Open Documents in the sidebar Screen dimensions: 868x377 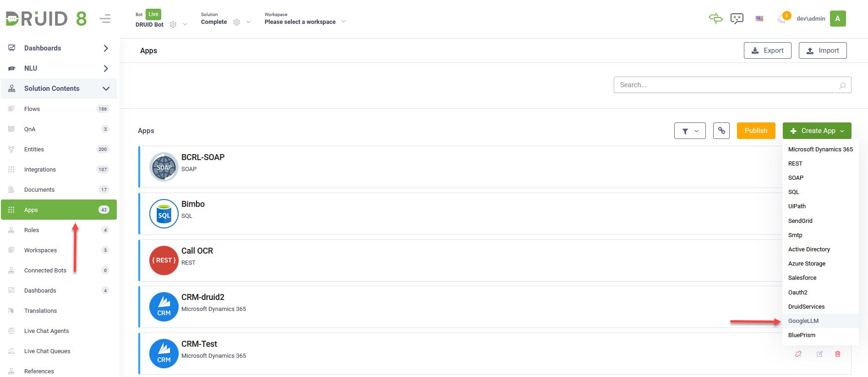[59, 189]
